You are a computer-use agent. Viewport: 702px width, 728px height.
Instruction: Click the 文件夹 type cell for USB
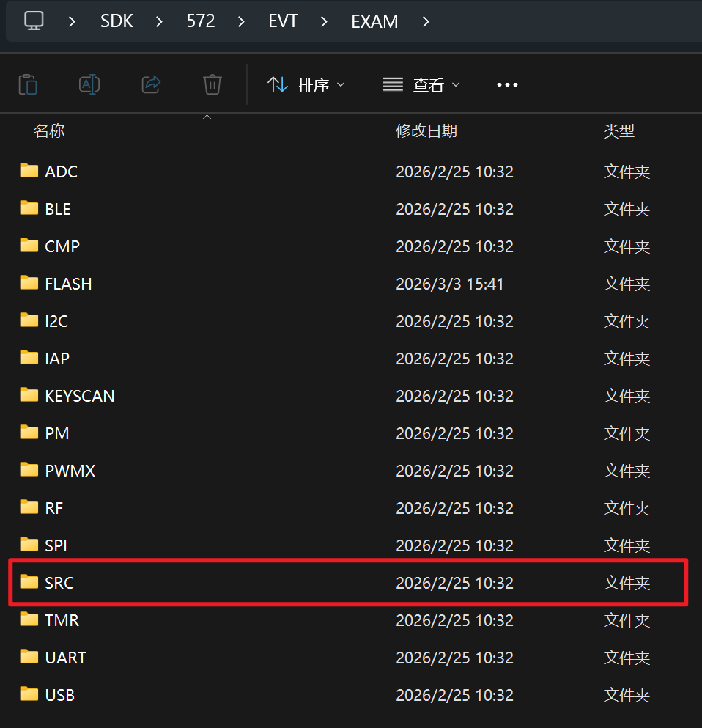point(627,695)
